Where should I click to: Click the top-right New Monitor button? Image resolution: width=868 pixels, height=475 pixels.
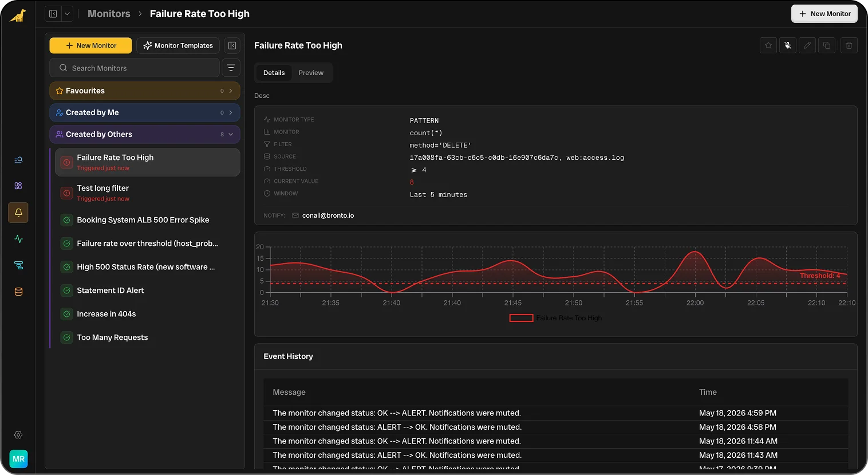[824, 14]
